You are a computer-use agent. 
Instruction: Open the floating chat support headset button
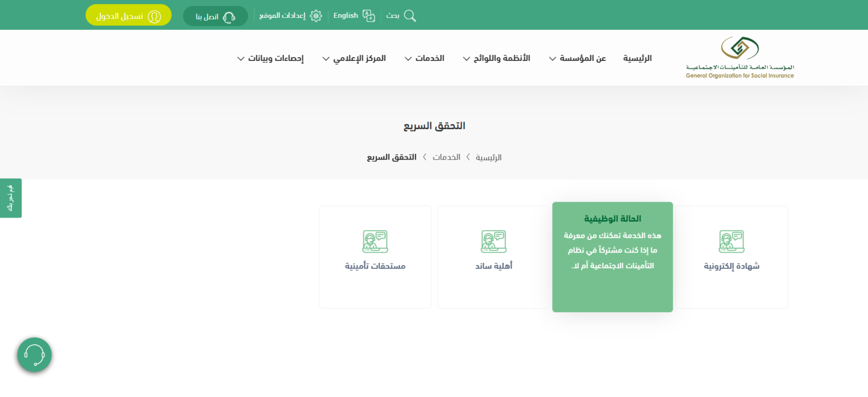pyautogui.click(x=34, y=355)
